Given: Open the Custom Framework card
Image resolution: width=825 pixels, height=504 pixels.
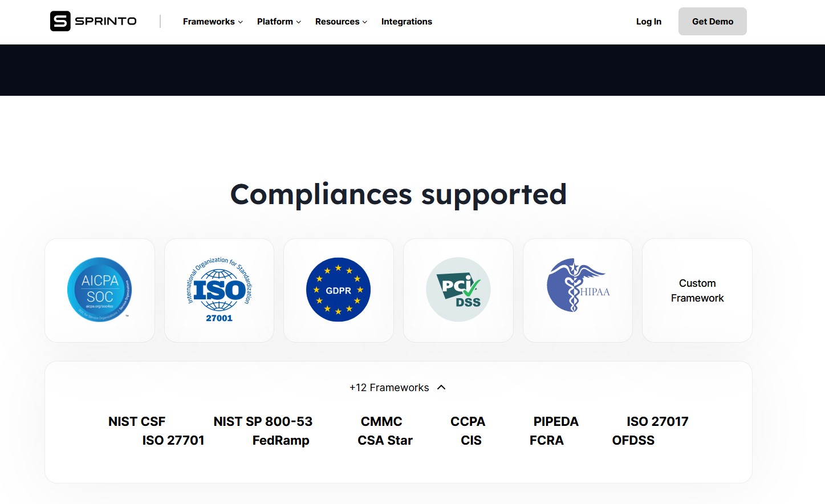Looking at the screenshot, I should pyautogui.click(x=697, y=290).
